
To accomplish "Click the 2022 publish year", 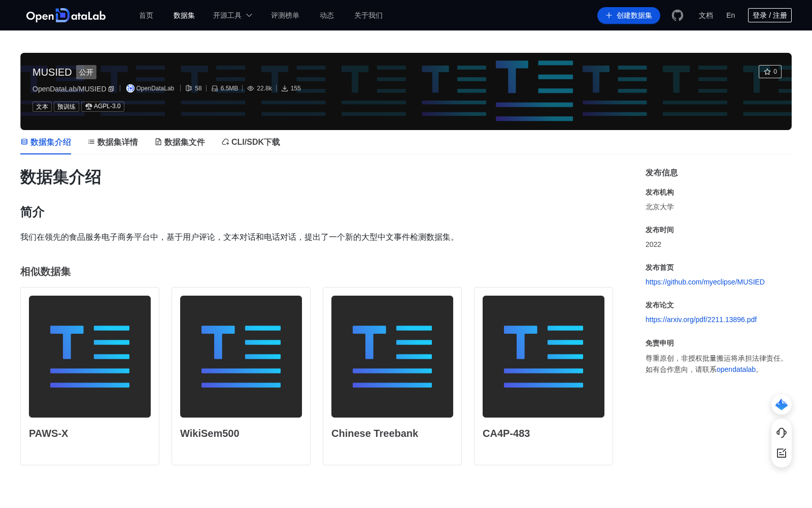I will (653, 244).
